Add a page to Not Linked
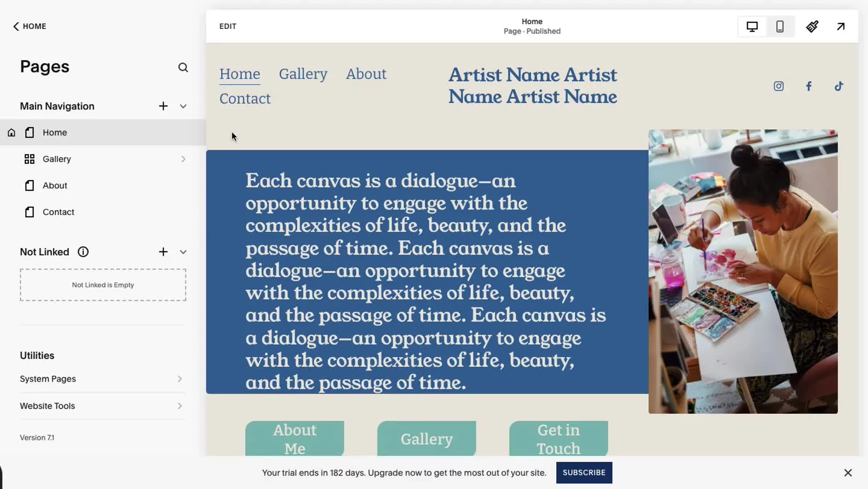 point(163,252)
